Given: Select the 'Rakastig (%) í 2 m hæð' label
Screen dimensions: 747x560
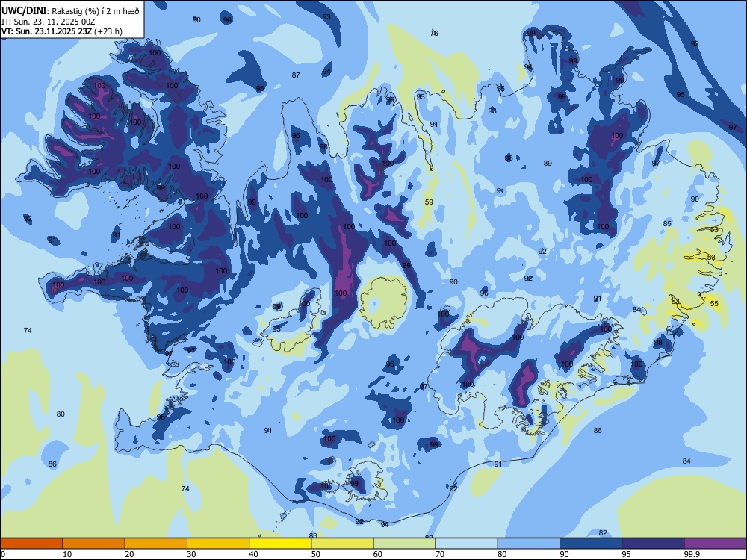Looking at the screenshot, I should pyautogui.click(x=96, y=11).
